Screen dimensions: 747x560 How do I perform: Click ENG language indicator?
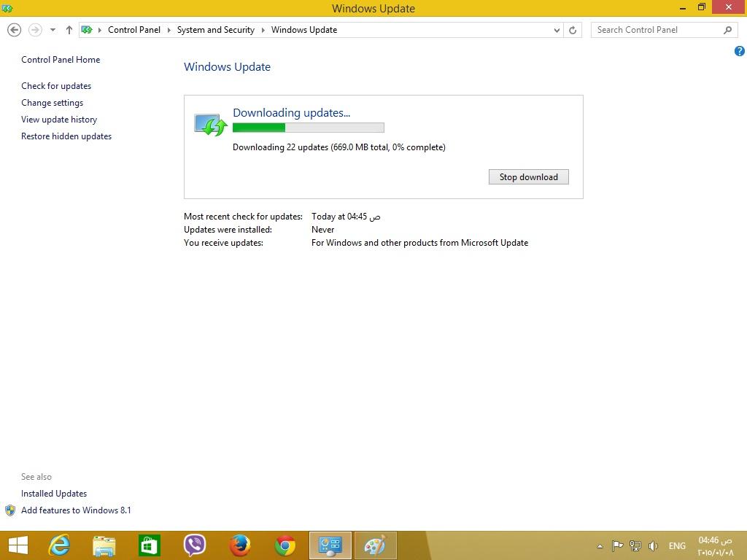point(677,545)
